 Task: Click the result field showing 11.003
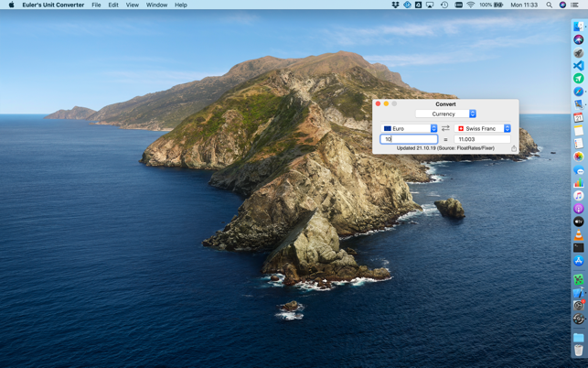(482, 139)
